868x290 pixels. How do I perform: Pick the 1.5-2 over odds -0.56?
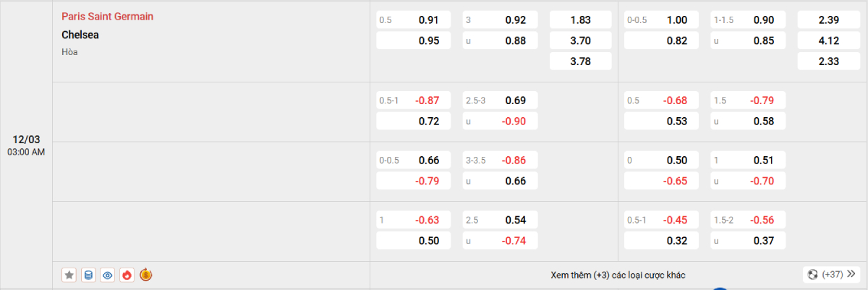(x=747, y=220)
